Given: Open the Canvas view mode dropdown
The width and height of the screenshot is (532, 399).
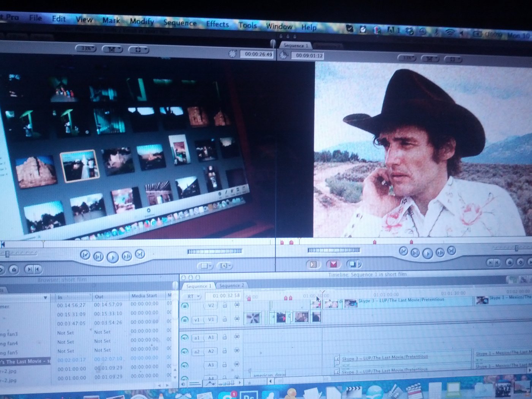Looking at the screenshot, I should pyautogui.click(x=430, y=59).
